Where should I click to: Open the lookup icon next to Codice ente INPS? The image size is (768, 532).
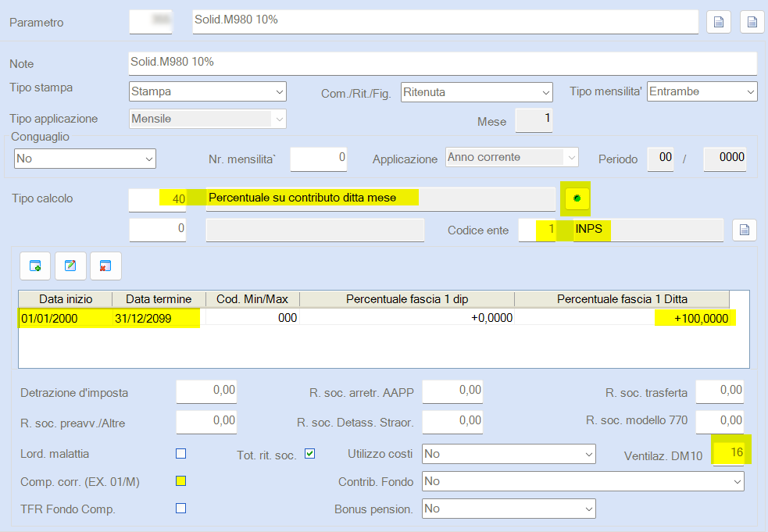coord(745,230)
